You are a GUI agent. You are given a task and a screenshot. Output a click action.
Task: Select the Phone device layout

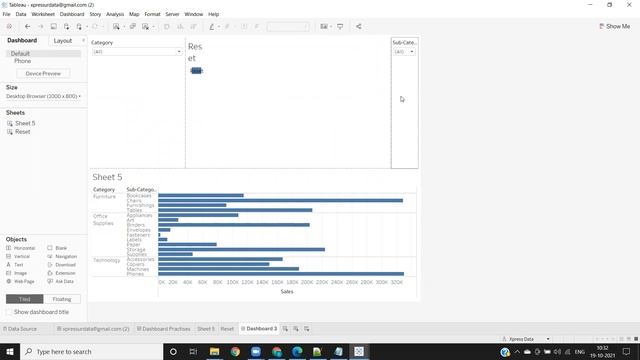pyautogui.click(x=22, y=61)
